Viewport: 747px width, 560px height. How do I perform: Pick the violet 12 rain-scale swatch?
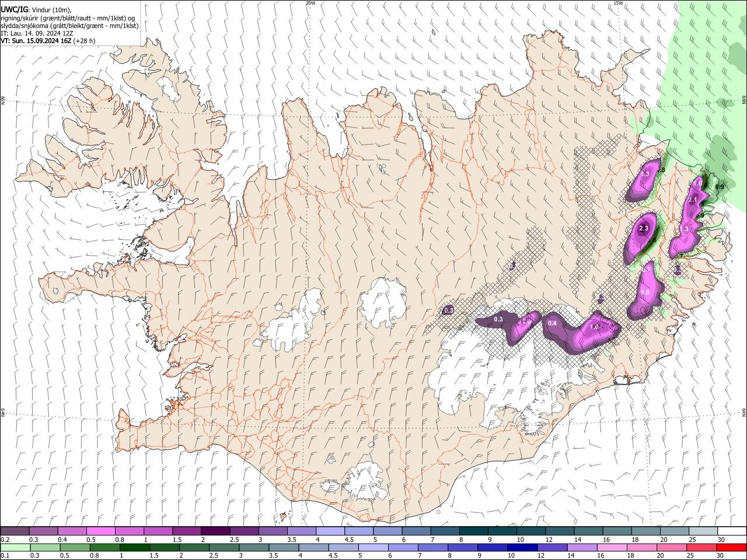point(552,547)
